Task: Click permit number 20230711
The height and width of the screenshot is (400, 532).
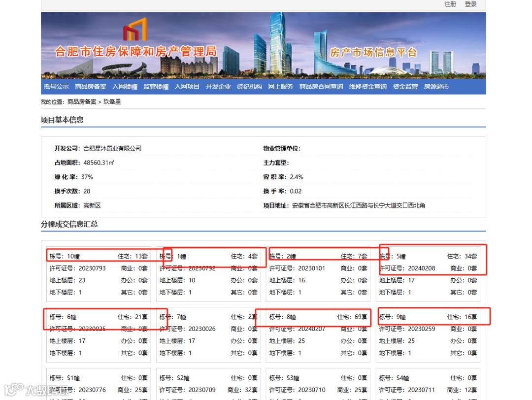Action: pos(421,390)
